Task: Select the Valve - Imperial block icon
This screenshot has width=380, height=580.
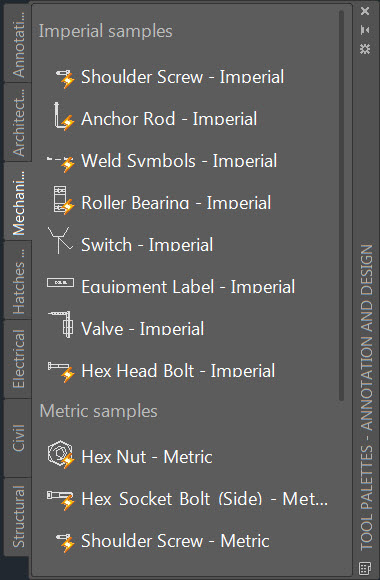Action: [61, 324]
